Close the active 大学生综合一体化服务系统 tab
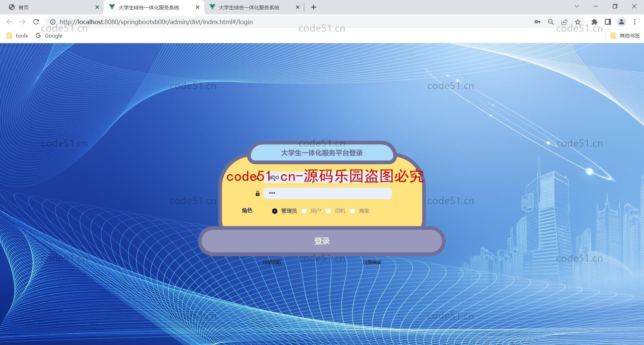 [197, 7]
